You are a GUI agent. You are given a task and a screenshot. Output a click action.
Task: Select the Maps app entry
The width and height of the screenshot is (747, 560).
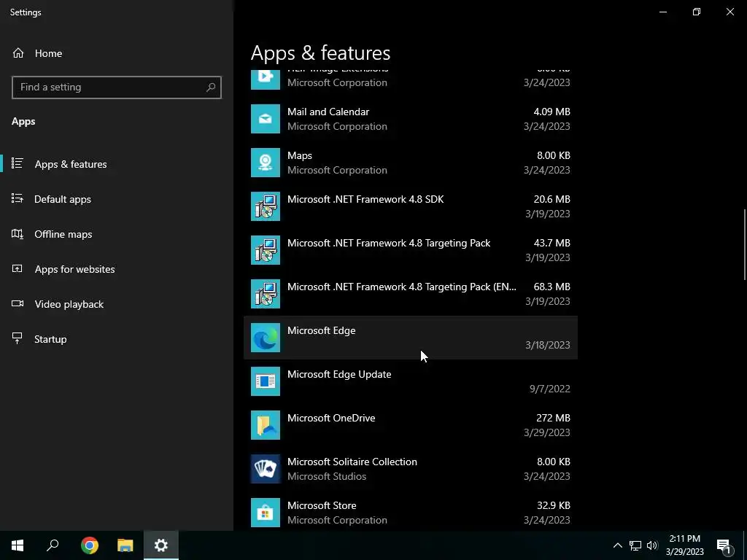pos(411,163)
